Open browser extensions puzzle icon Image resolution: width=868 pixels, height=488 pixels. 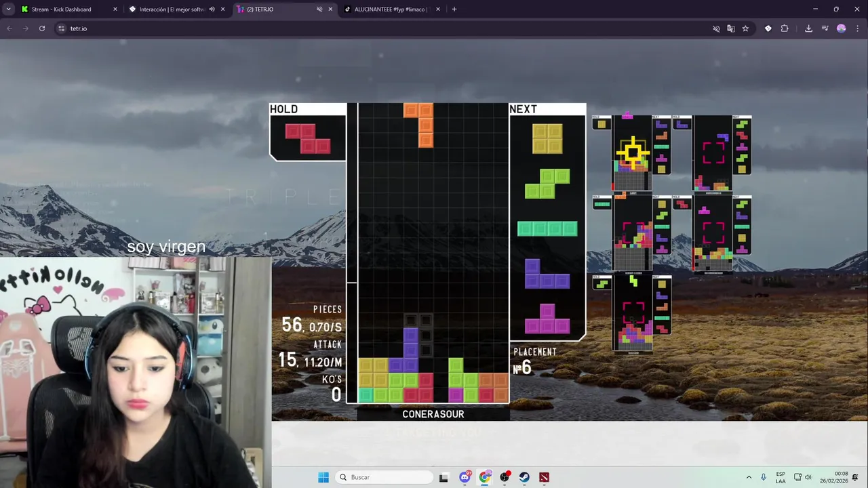click(785, 28)
